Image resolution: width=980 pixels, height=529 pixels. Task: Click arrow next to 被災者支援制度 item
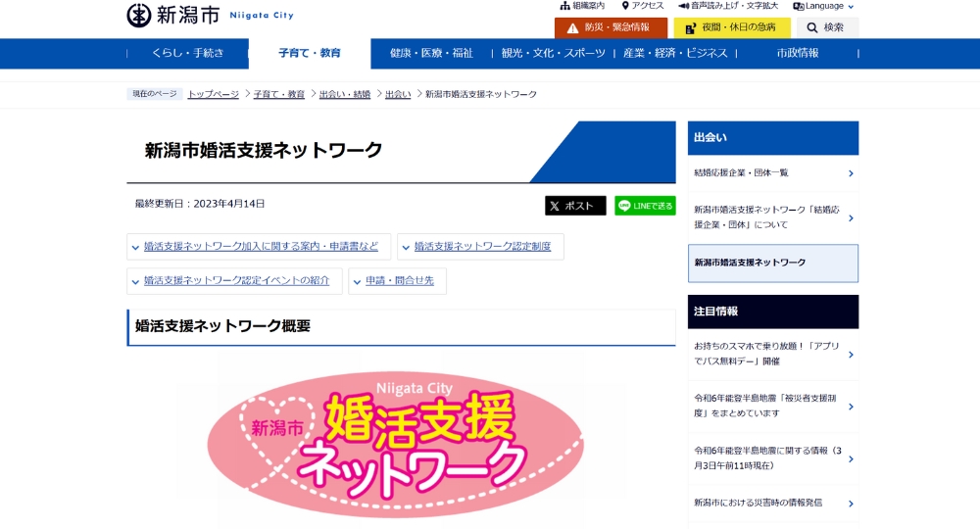(851, 407)
